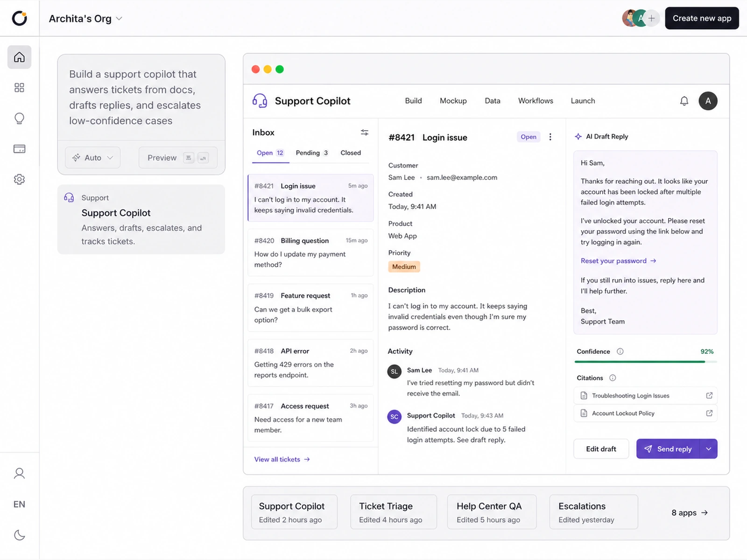
Task: Show info for Citations
Action: [x=613, y=378]
